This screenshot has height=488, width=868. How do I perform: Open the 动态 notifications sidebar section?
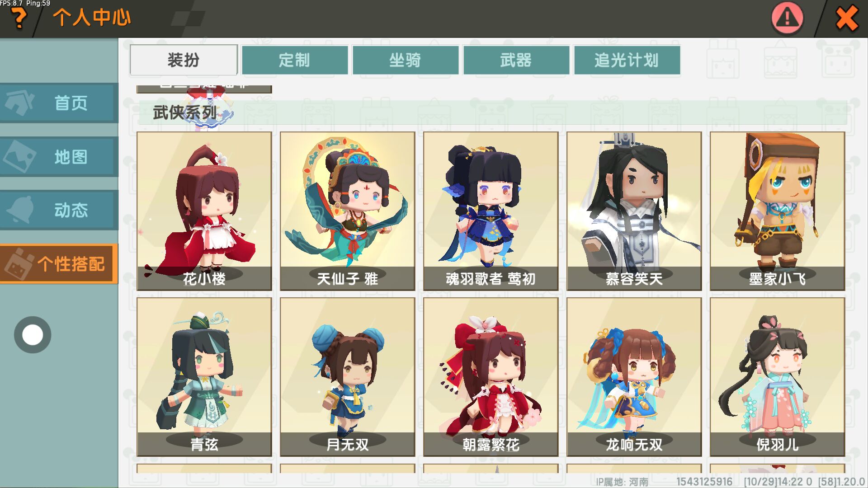[59, 210]
